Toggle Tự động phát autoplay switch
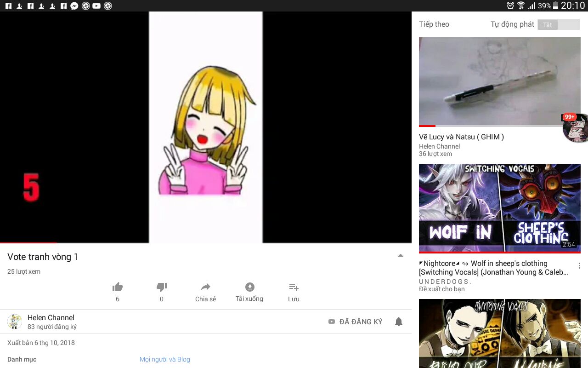588x368 pixels. pyautogui.click(x=558, y=24)
